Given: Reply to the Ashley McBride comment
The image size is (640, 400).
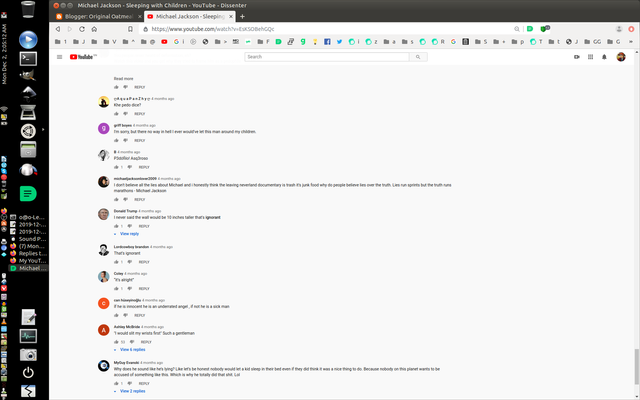Looking at the screenshot, I should coord(146,342).
